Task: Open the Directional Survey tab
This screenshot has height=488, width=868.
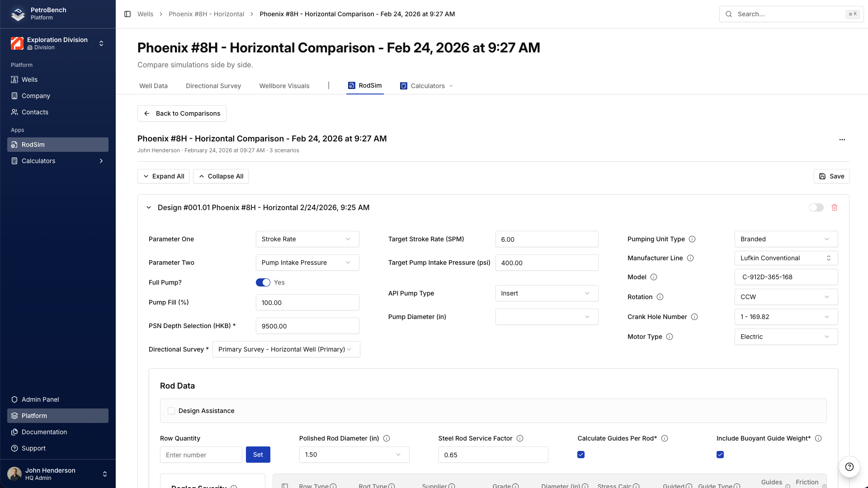Action: (x=213, y=86)
